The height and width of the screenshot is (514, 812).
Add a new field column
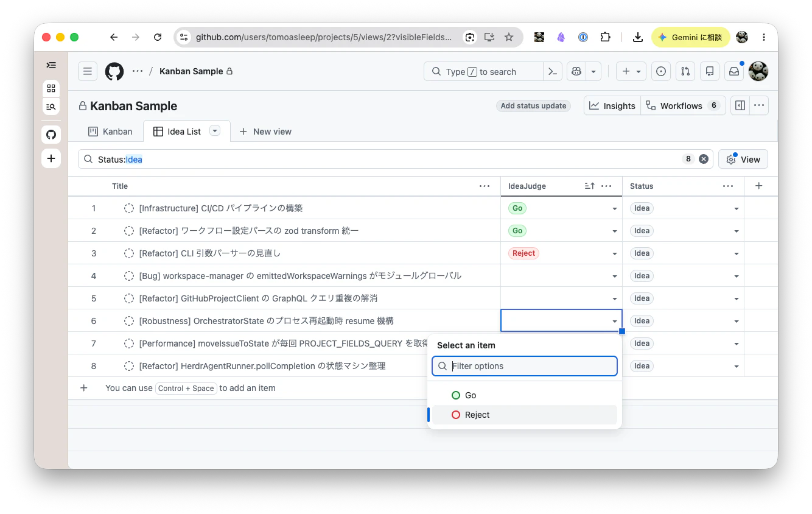(x=758, y=186)
